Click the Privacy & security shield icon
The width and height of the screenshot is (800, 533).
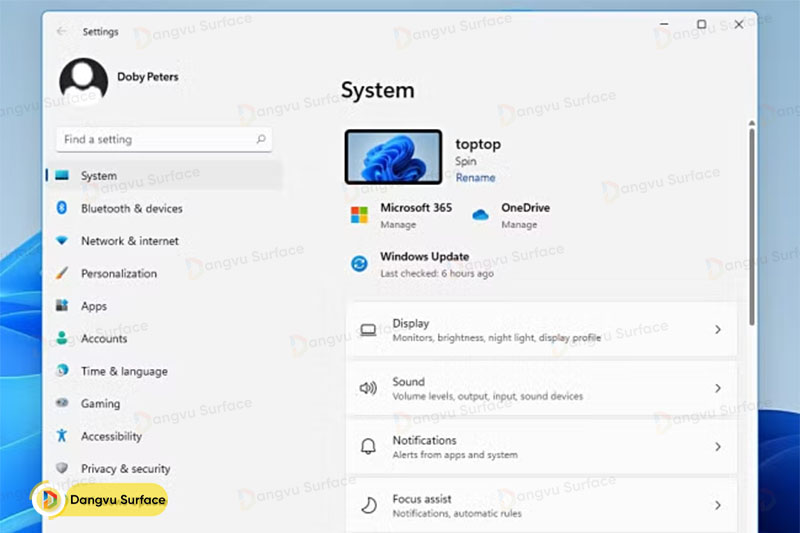pyautogui.click(x=62, y=468)
